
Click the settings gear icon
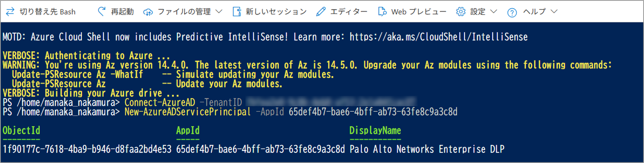coord(460,11)
